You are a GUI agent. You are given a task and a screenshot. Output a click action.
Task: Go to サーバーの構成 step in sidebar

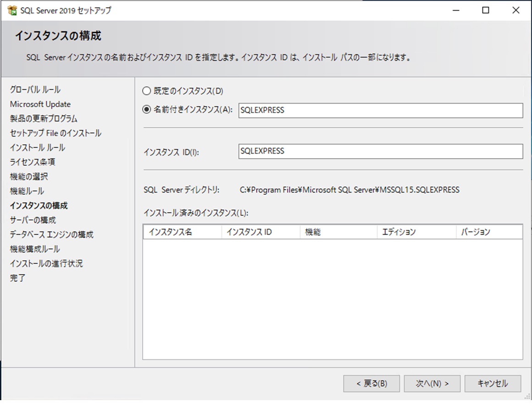pyautogui.click(x=33, y=220)
